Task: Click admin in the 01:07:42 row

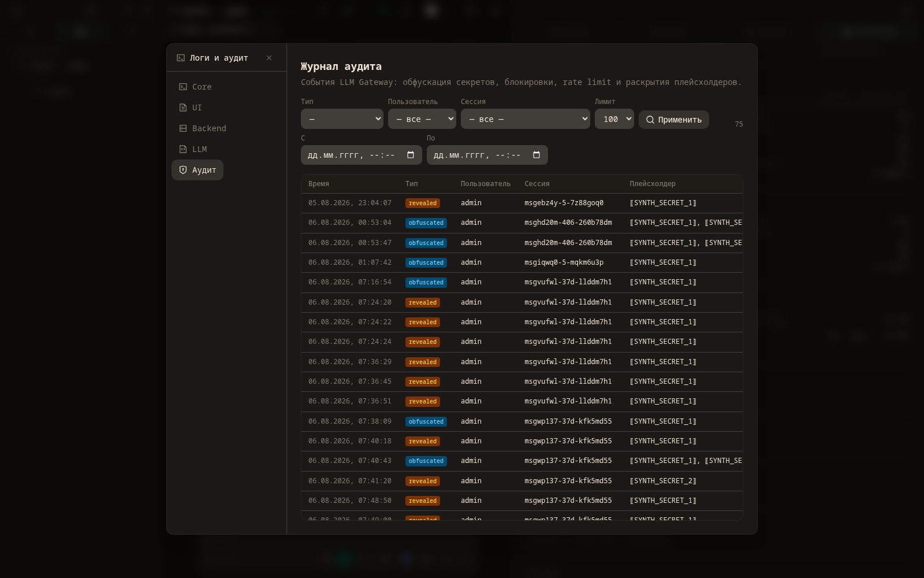Action: (x=471, y=262)
